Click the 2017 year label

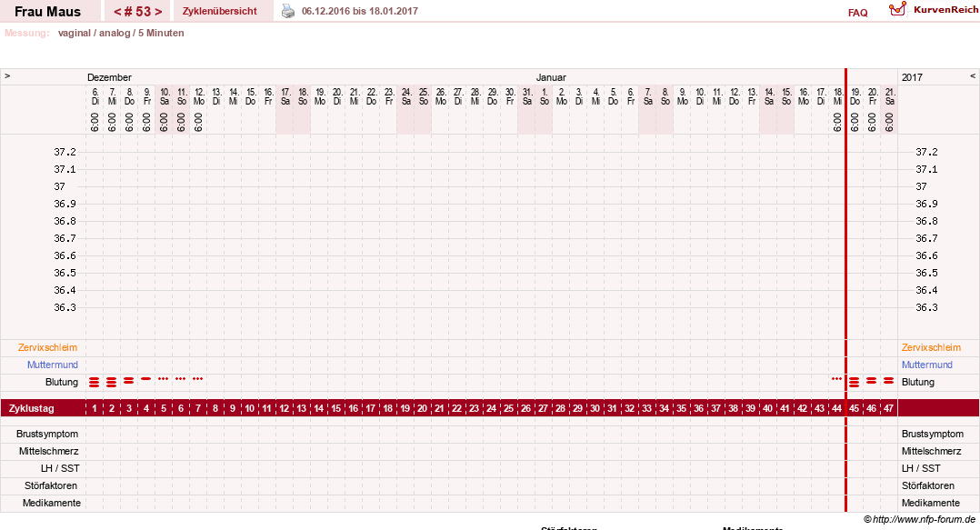click(912, 77)
